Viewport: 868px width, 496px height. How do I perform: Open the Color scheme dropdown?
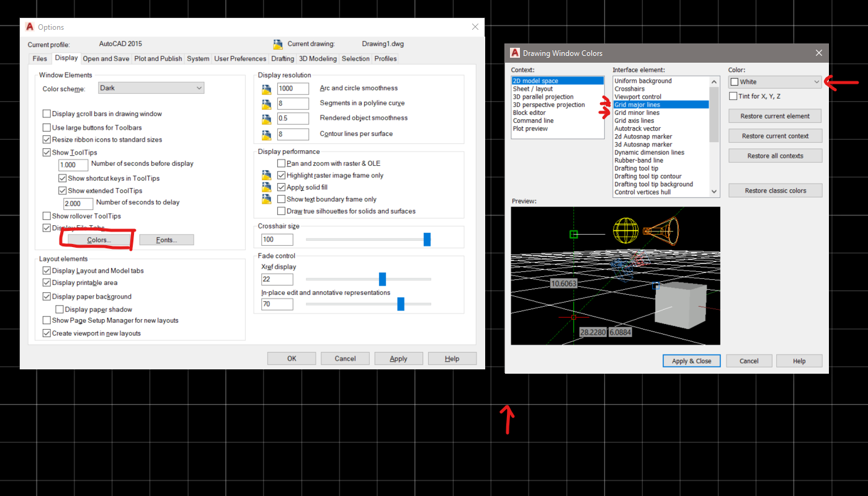150,88
